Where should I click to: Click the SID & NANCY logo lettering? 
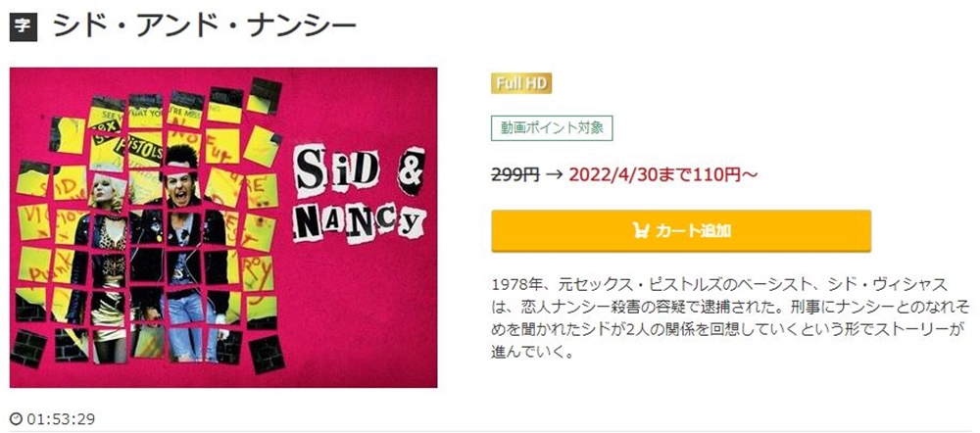coord(360,197)
